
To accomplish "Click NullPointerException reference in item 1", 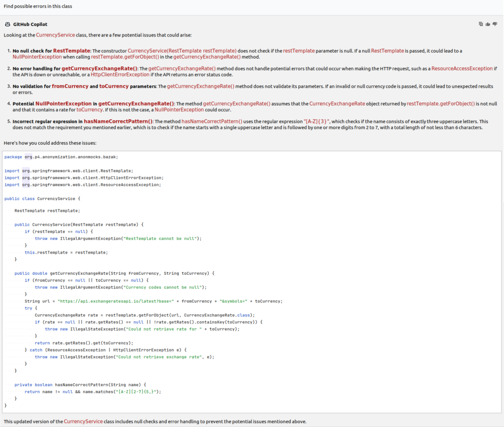I will (x=37, y=57).
